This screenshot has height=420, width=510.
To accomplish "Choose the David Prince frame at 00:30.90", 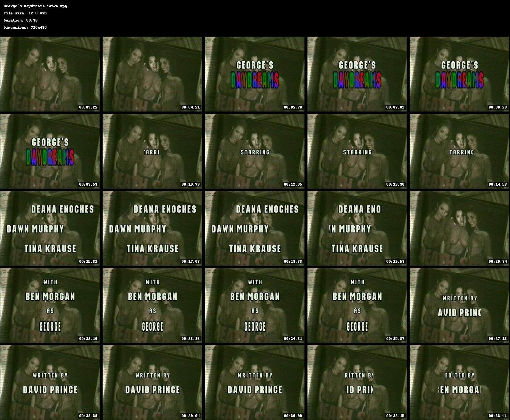I will [255, 383].
